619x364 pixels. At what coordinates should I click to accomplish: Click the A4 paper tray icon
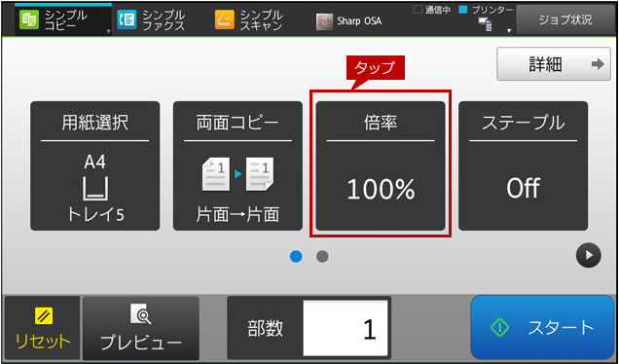click(x=95, y=189)
